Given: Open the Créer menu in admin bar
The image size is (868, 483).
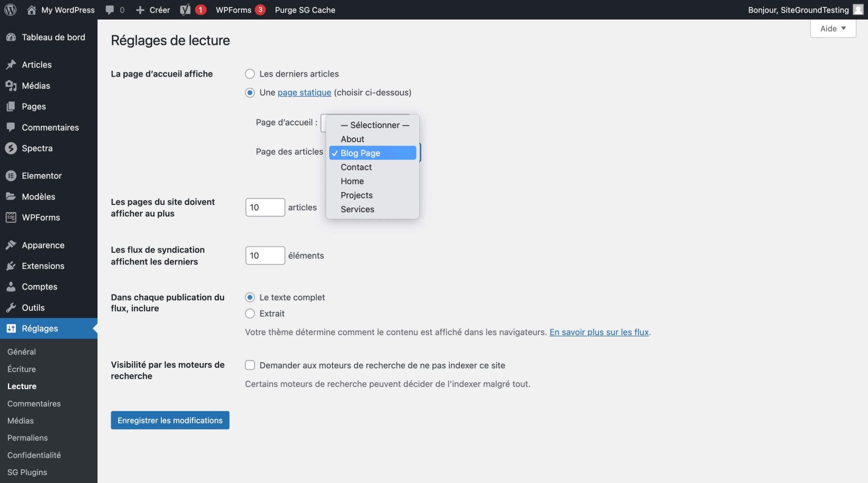Looking at the screenshot, I should pos(153,10).
